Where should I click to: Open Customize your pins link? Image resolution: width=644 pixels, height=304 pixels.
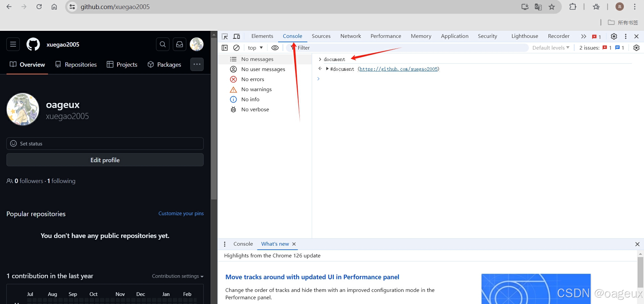point(181,214)
